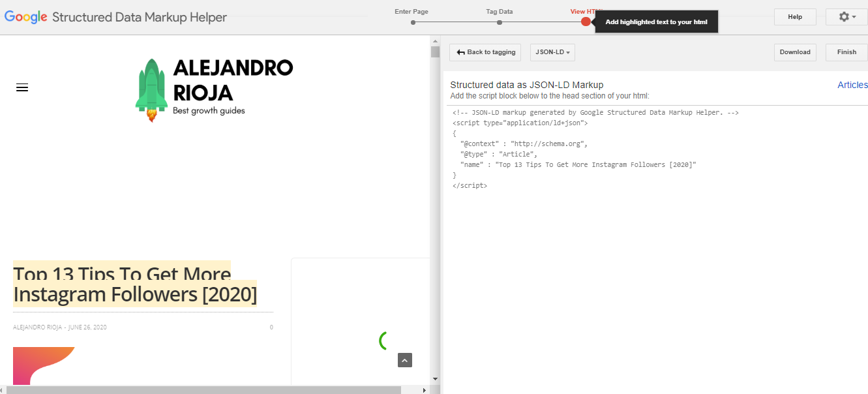
Task: Click the highlighted article title
Action: tap(135, 284)
